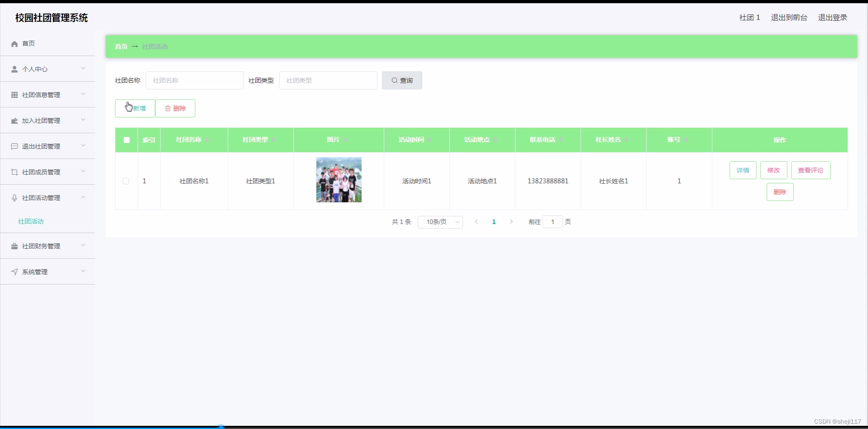Open the 10条/页 page size dropdown
Image resolution: width=868 pixels, height=429 pixels.
(440, 222)
